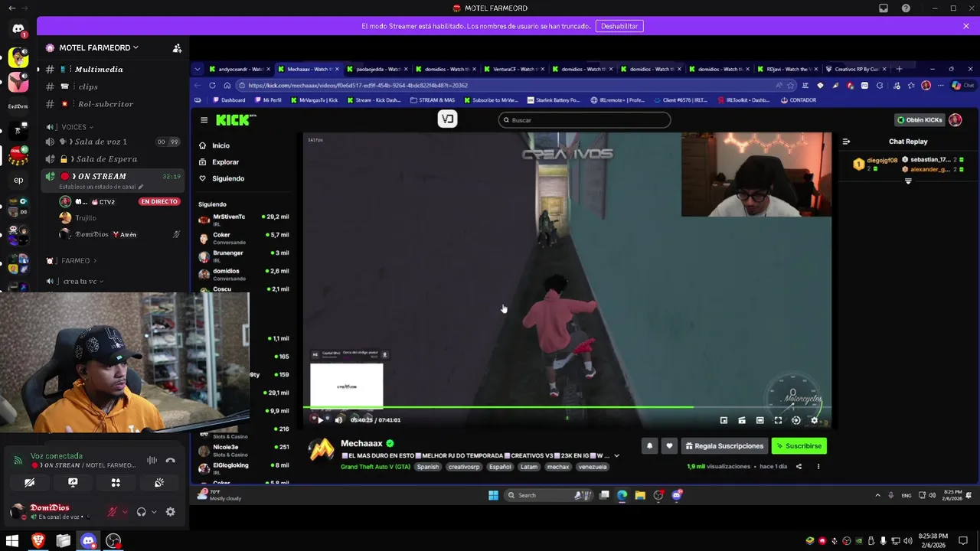Viewport: 980px width, 551px height.
Task: Select user Trujillo in voice channel
Action: [x=86, y=218]
